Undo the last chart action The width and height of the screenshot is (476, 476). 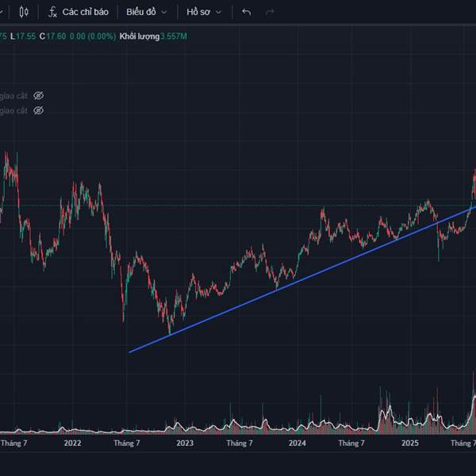pyautogui.click(x=246, y=12)
